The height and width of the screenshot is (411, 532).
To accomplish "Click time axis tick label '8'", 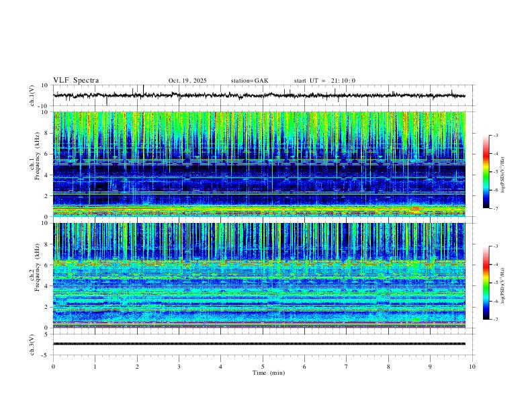I will [x=388, y=367].
